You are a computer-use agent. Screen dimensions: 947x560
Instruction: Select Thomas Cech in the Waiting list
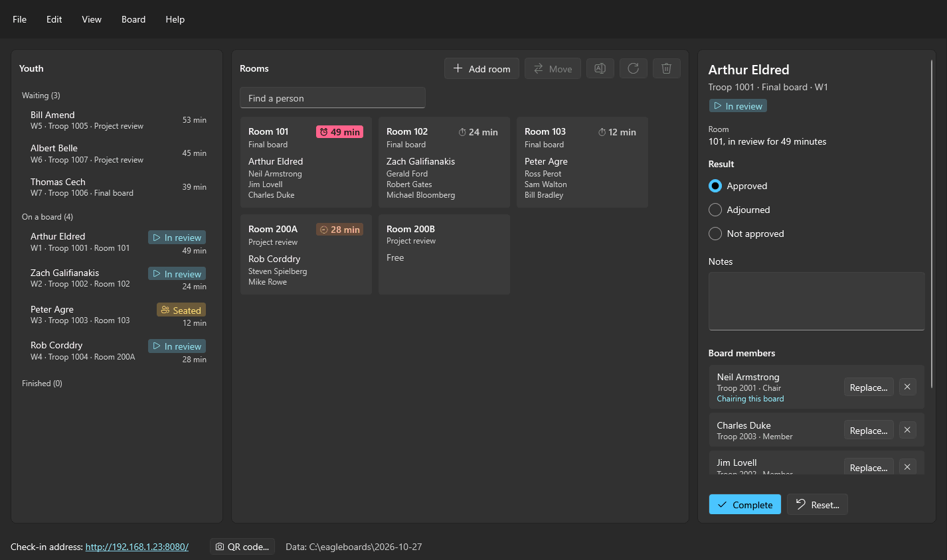click(x=117, y=187)
